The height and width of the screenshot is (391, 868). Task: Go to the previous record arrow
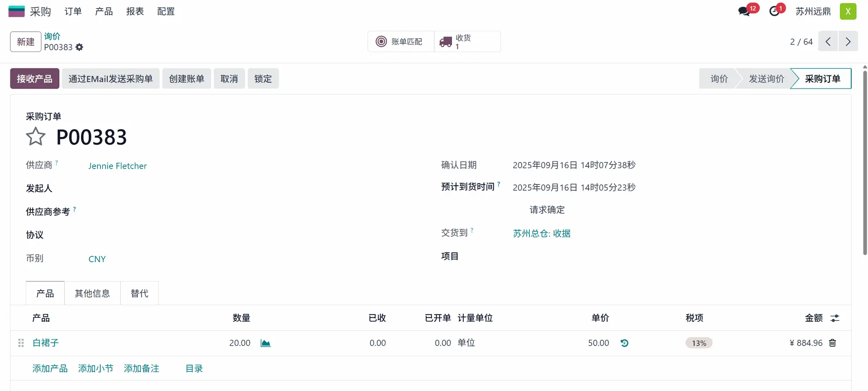[x=828, y=42]
